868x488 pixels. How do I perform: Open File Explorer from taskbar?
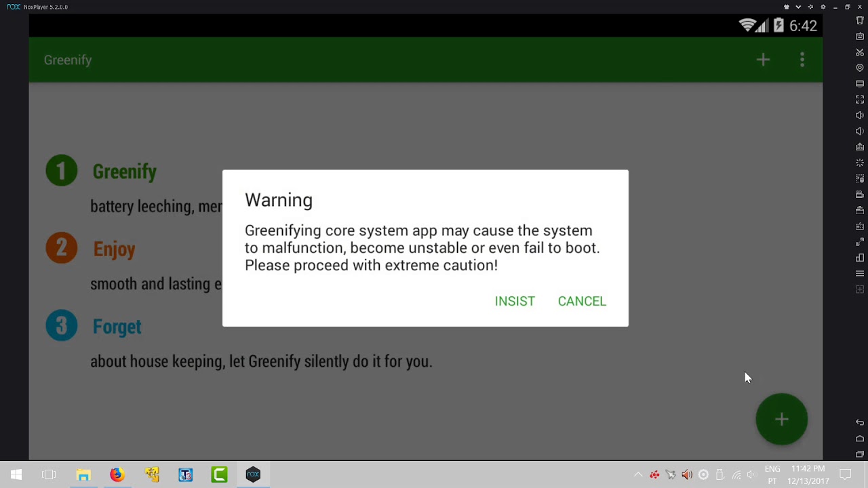point(83,475)
